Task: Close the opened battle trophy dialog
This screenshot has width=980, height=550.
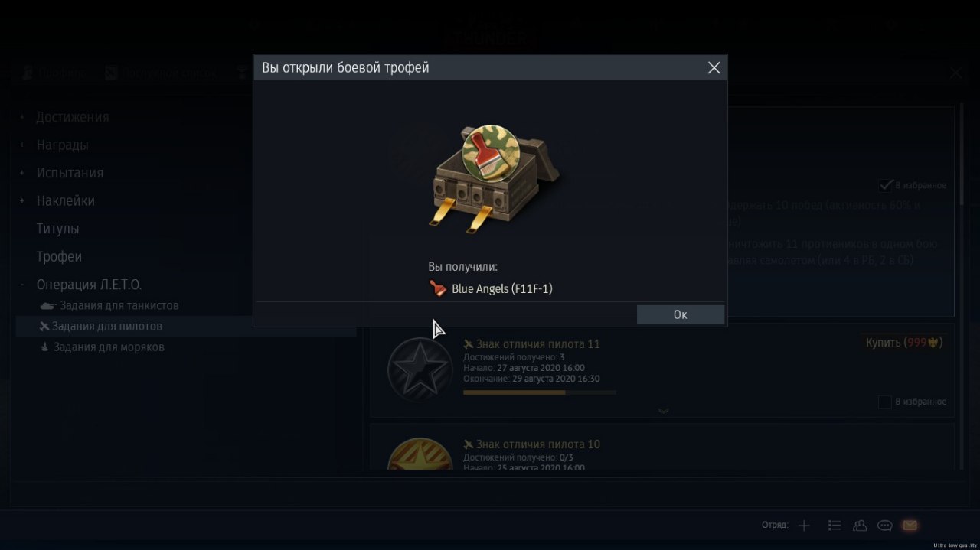Action: pos(714,68)
